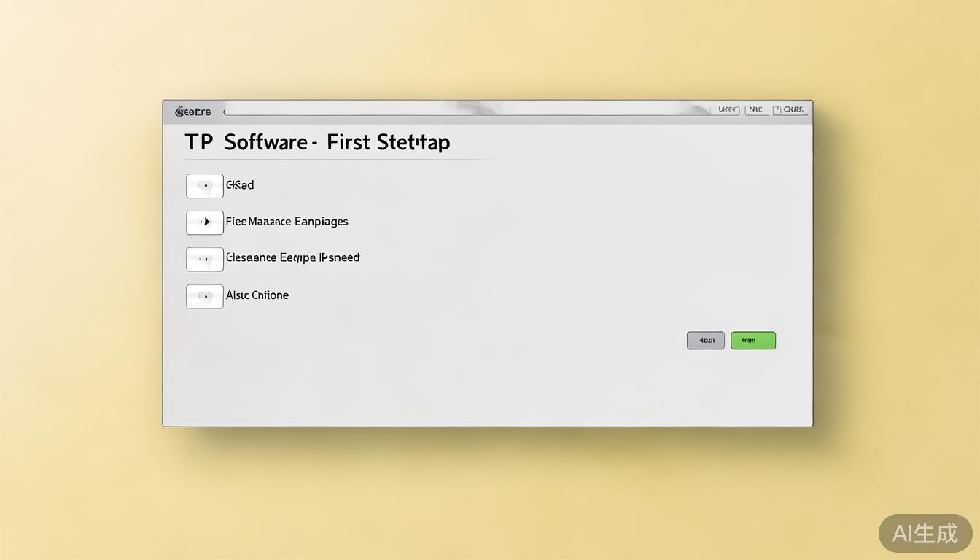Screen dimensions: 980x560
Task: Open the UKE item in title bar
Action: pyautogui.click(x=728, y=109)
